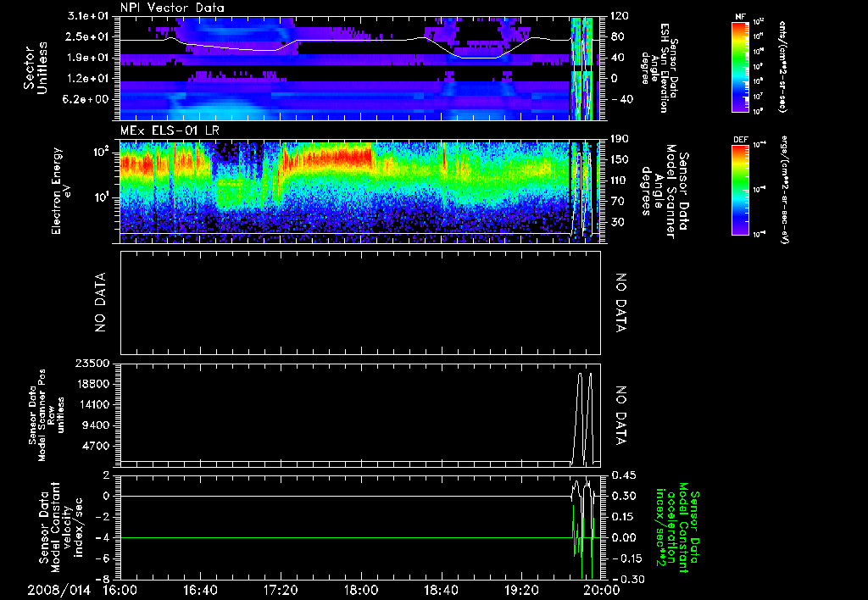Screen dimensions: 868x600
Task: Click the "ergs/(cm**2-sr-sec-eV)" units label
Action: [783, 190]
